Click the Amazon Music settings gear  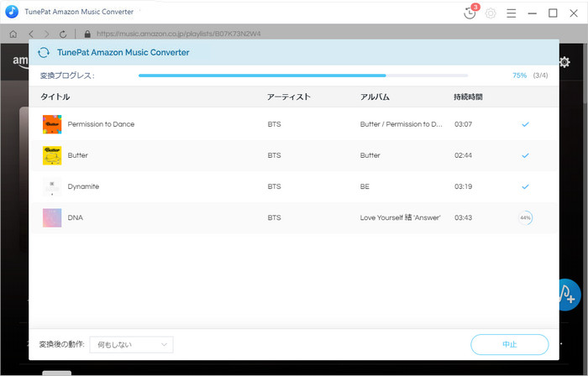564,62
